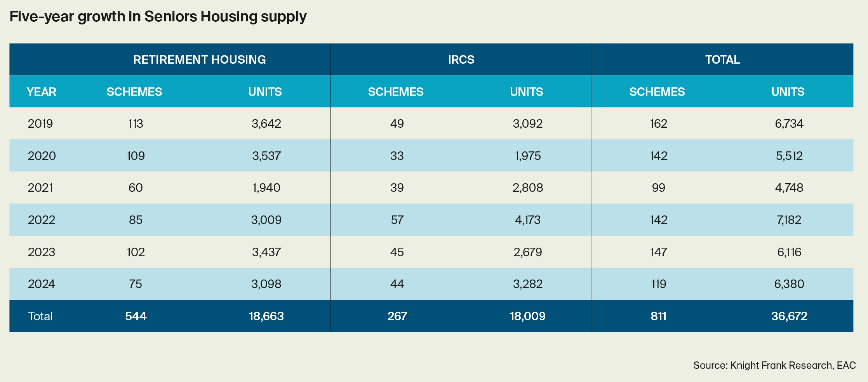This screenshot has height=382, width=868.
Task: Click the 544 retirement schemes total
Action: 136,316
